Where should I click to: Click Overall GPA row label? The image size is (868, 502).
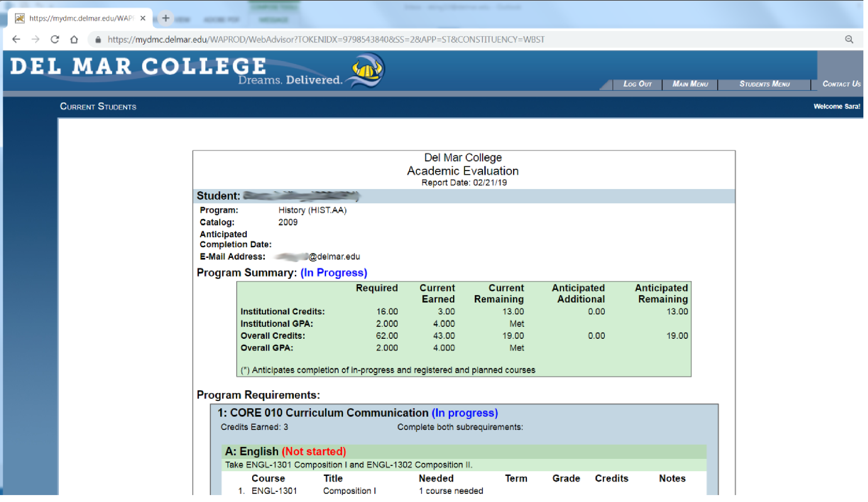point(267,348)
